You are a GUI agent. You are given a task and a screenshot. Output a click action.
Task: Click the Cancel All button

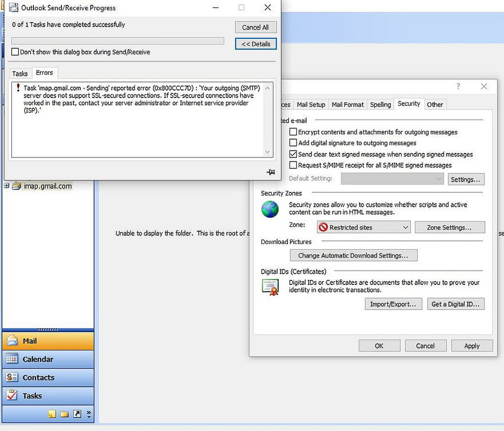pyautogui.click(x=256, y=27)
